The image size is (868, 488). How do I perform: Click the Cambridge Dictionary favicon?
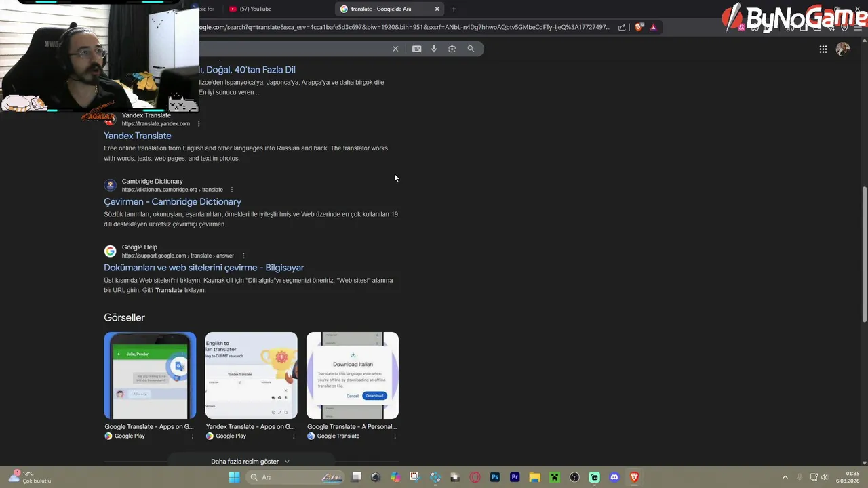[x=110, y=185]
